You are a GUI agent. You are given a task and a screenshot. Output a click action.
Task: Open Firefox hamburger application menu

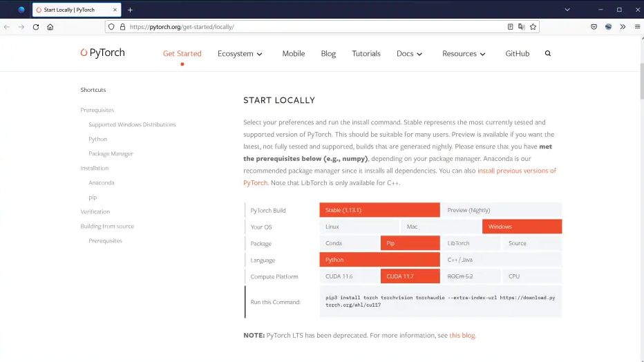(637, 27)
